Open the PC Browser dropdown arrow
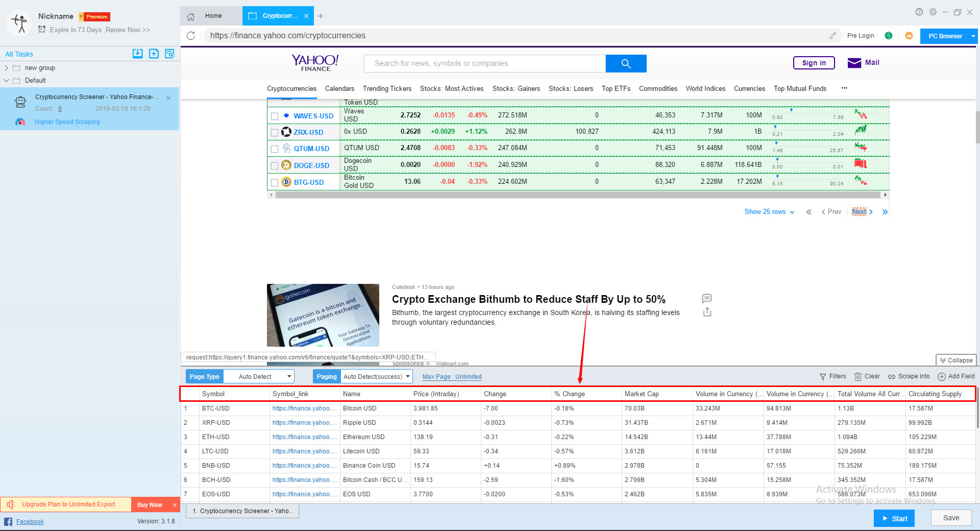This screenshot has height=531, width=980. [x=973, y=36]
